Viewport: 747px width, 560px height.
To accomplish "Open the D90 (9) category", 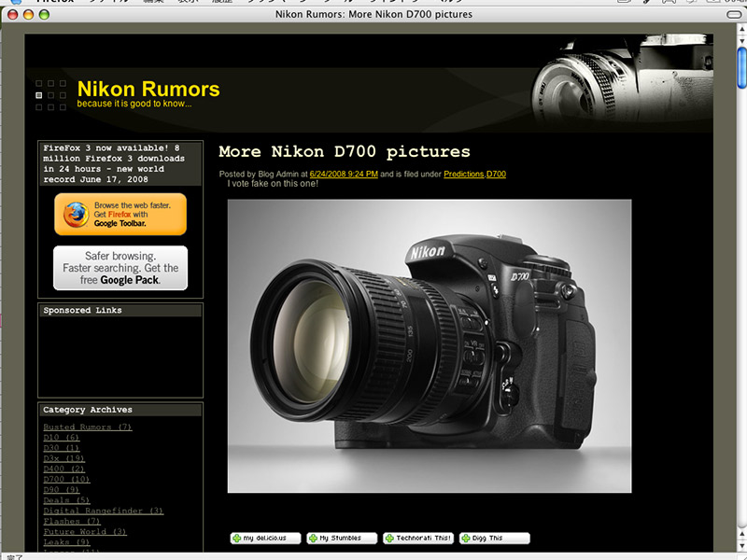I will tap(61, 490).
